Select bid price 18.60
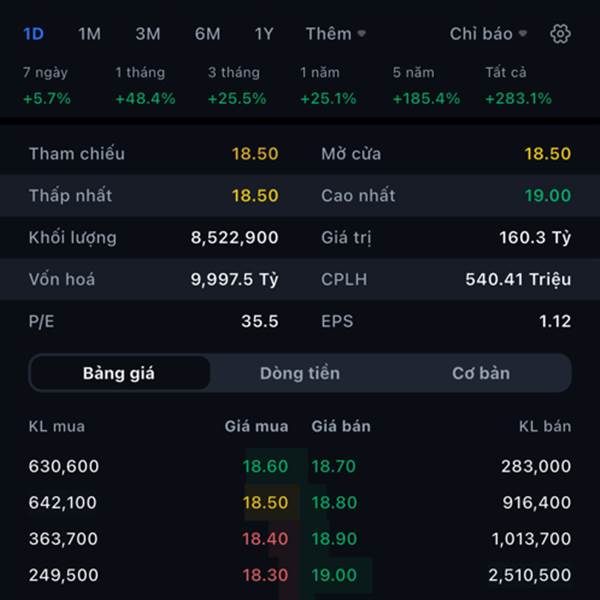The image size is (600, 600). (265, 466)
